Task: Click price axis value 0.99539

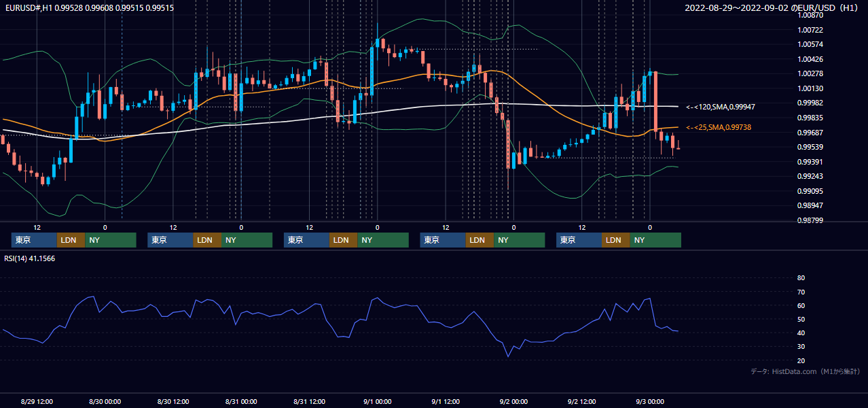Action: (810, 147)
